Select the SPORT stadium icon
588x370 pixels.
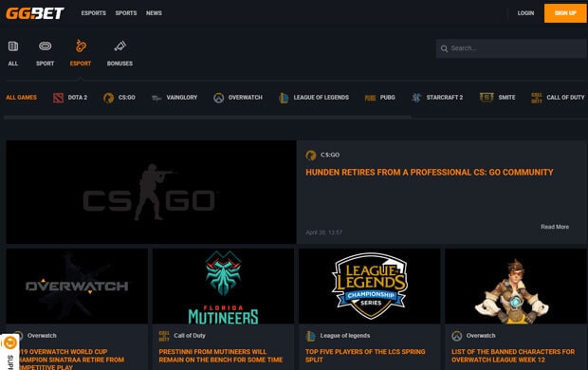(45, 46)
